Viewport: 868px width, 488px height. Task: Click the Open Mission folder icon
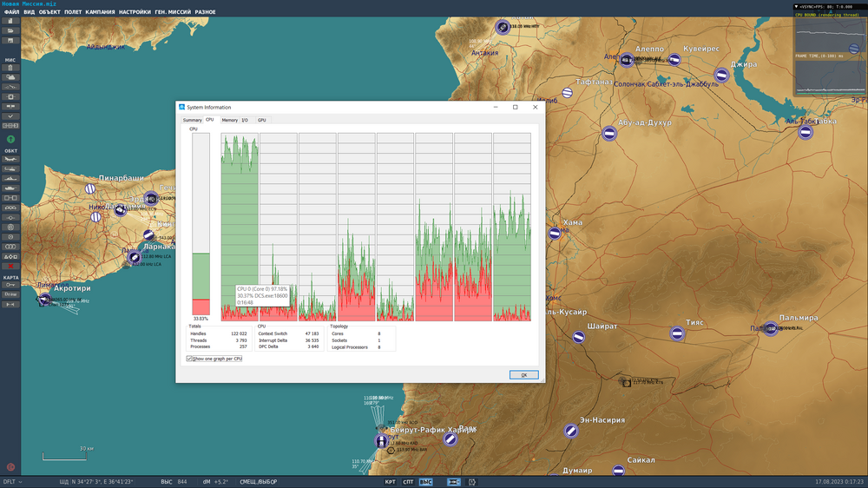tap(10, 31)
